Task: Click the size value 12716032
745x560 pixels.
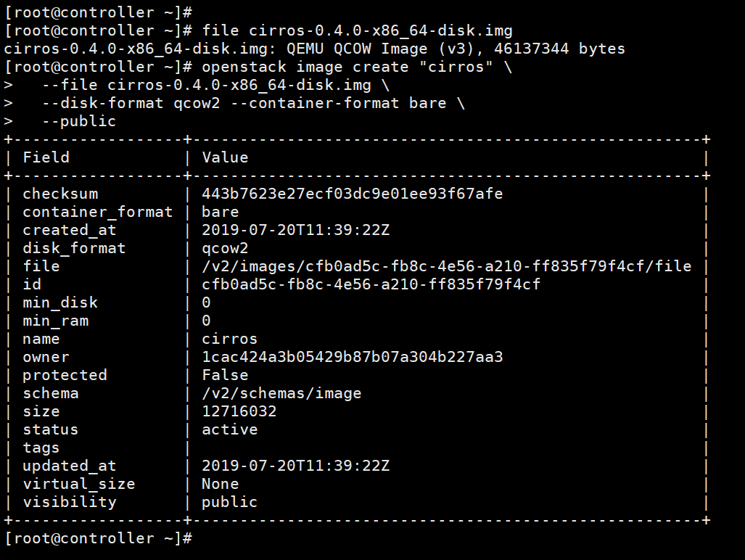Action: coord(239,411)
